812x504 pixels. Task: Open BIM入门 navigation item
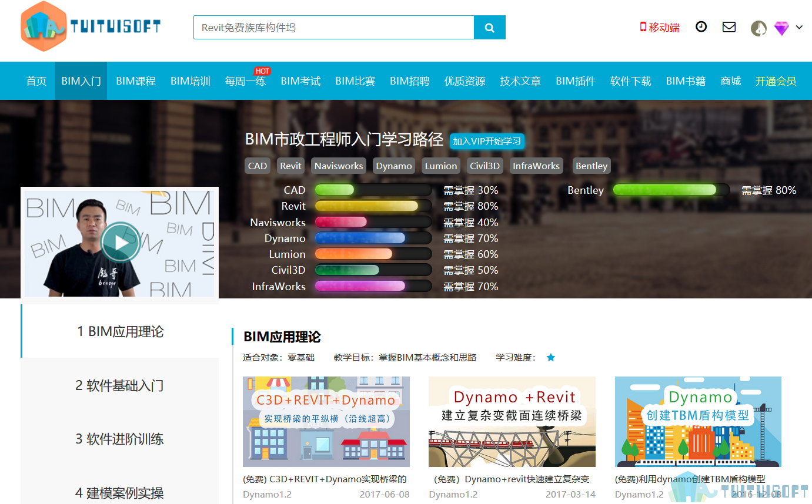(81, 81)
